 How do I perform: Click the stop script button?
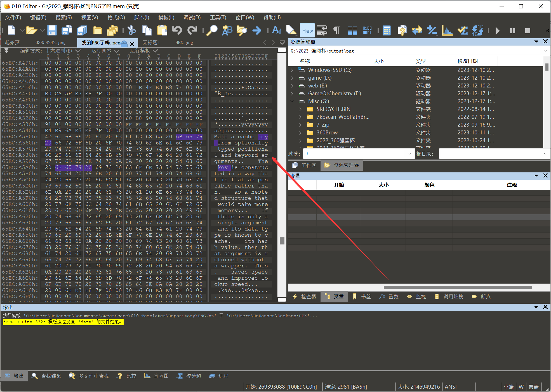(x=528, y=30)
